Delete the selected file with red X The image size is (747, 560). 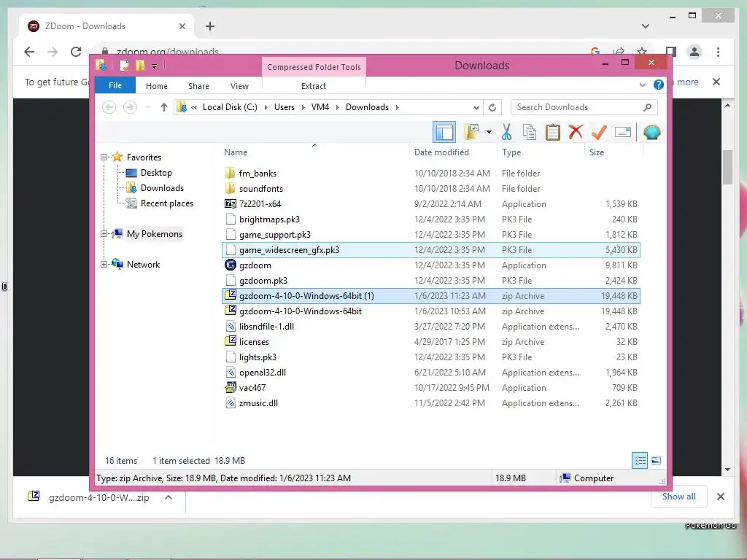point(576,131)
